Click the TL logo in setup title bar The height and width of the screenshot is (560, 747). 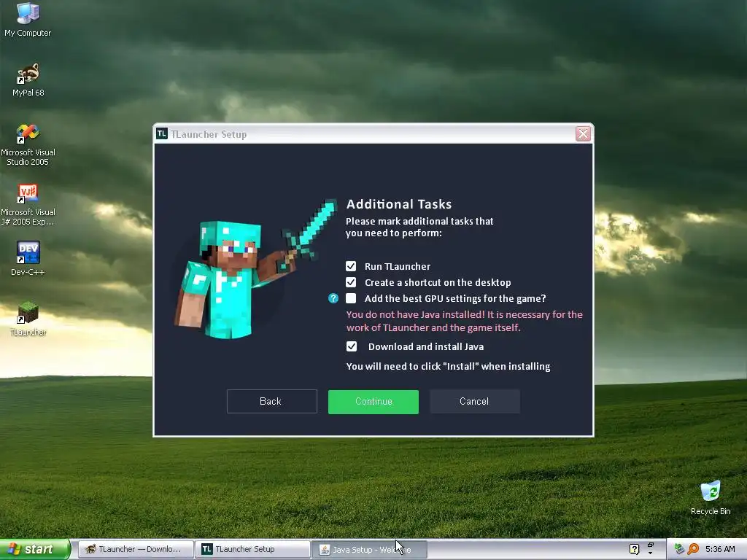point(162,134)
